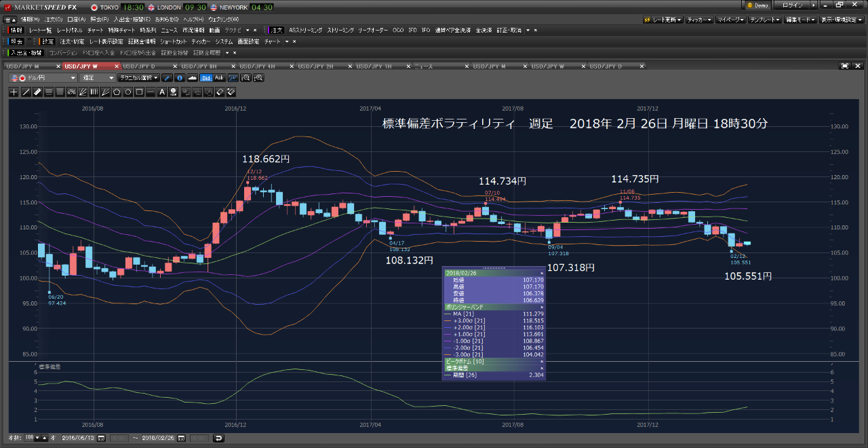Select the crosshair drawing tool
The width and height of the screenshot is (868, 448).
14,92
